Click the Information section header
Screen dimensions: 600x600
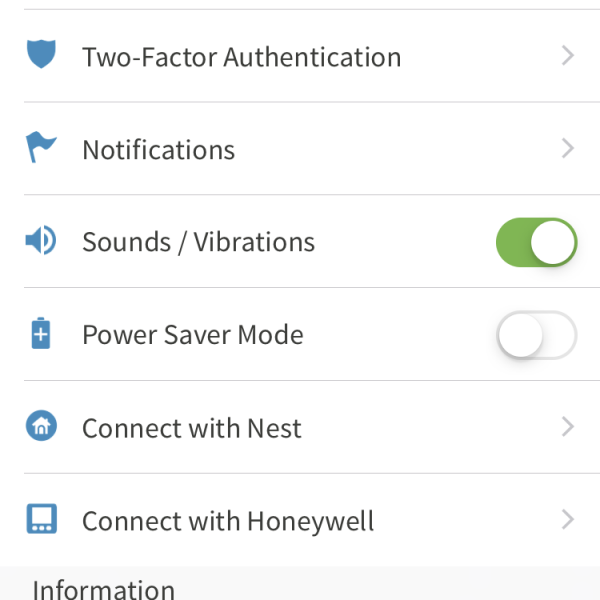103,588
